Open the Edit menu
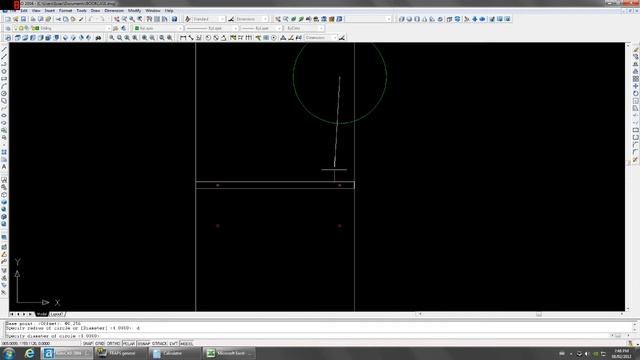The image size is (640, 360). click(24, 11)
